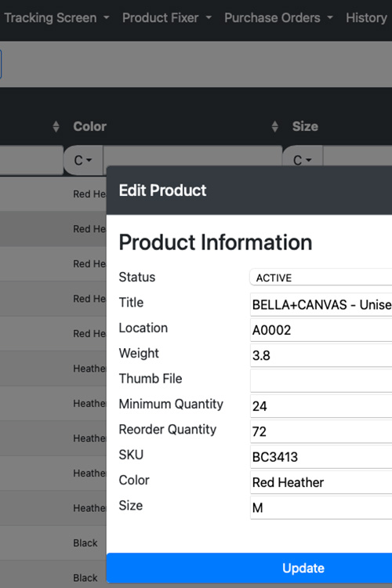The height and width of the screenshot is (588, 392).
Task: Click the sort arrows beside Color column
Action: click(x=56, y=126)
